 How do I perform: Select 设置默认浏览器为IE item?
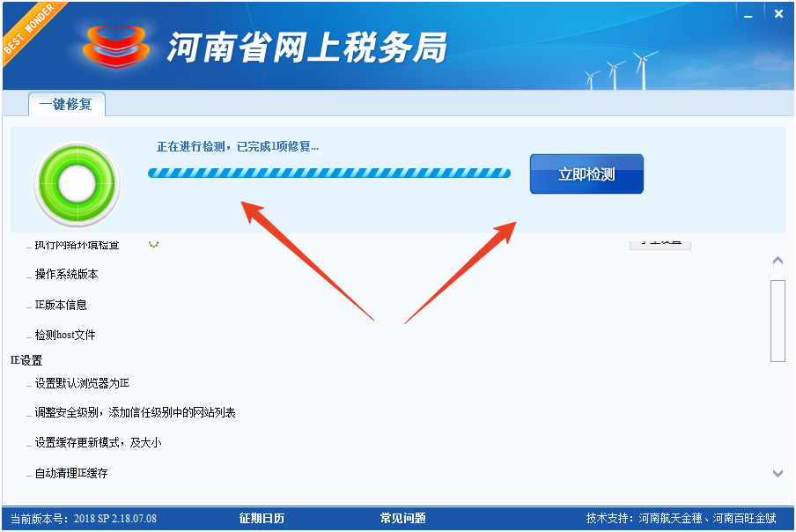tap(82, 383)
